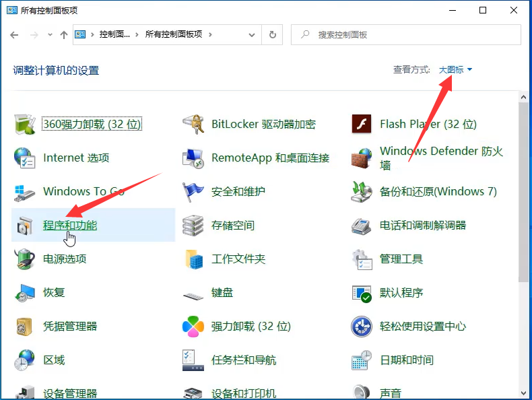This screenshot has width=532, height=400.
Task: Open the 360强力卸载 (32 位) icon
Action: [25, 124]
